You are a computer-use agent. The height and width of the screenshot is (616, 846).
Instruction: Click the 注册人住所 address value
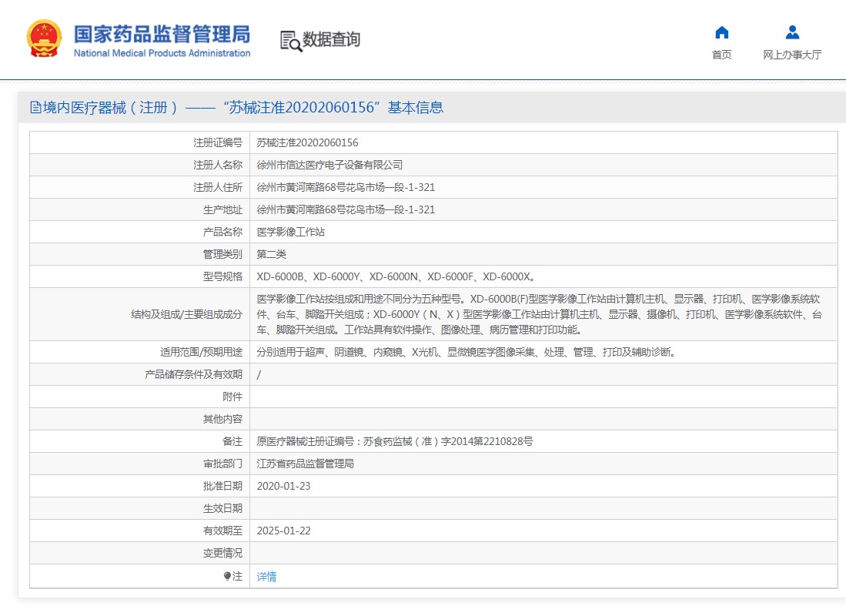346,187
